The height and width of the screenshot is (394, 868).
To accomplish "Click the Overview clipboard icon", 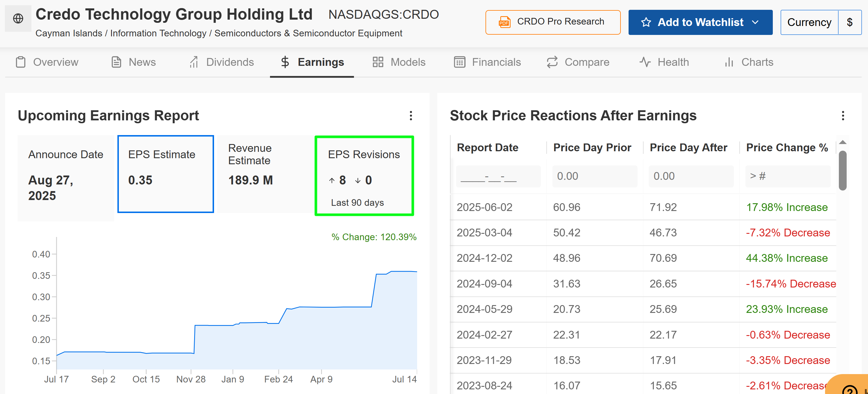I will tap(20, 62).
